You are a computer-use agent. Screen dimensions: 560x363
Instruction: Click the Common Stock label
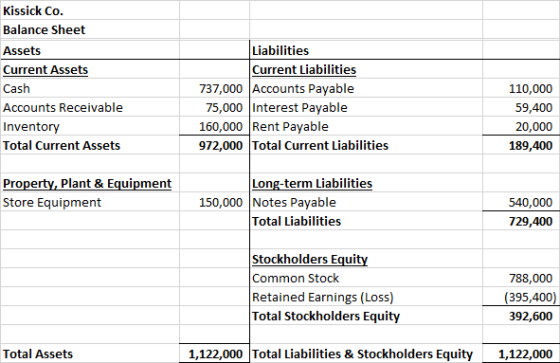[x=295, y=278]
